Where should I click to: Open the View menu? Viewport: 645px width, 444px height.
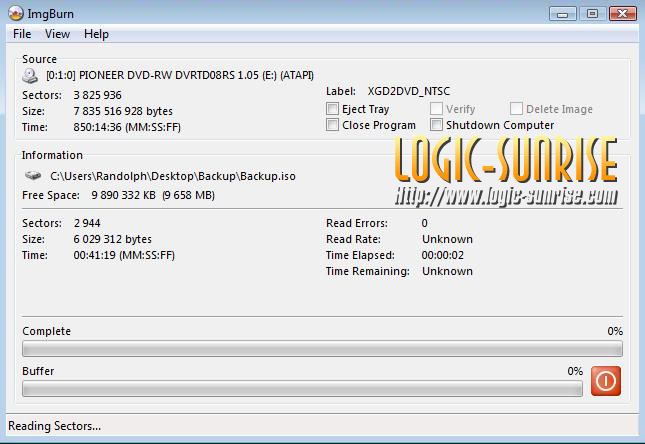(57, 34)
